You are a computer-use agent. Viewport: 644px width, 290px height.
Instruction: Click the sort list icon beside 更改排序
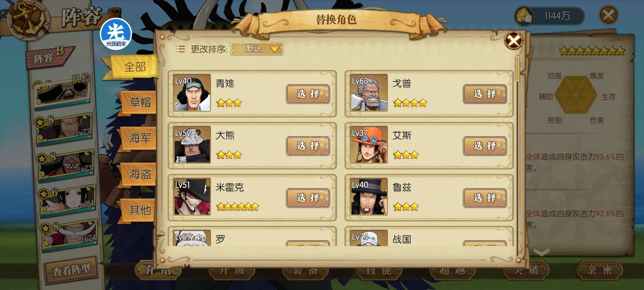pos(180,49)
